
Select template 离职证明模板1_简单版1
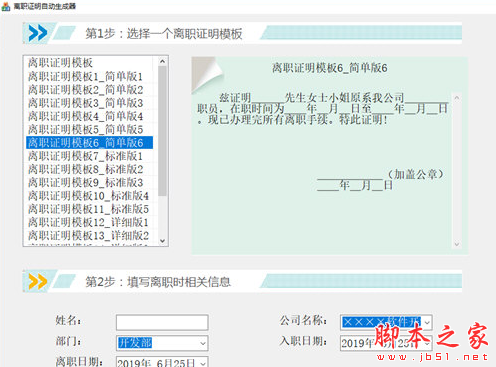(x=89, y=76)
